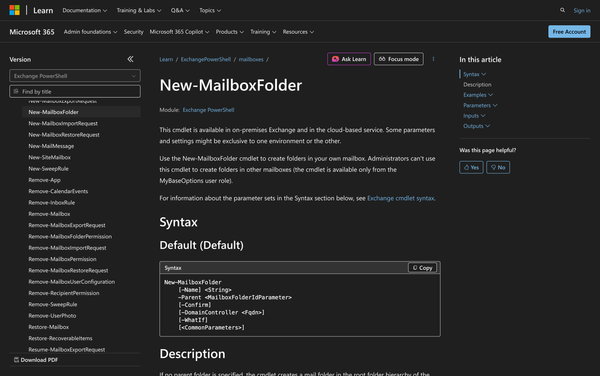Open the Exchange PowerShell version dropdown
Screen dimensions: 600x376
(75, 76)
